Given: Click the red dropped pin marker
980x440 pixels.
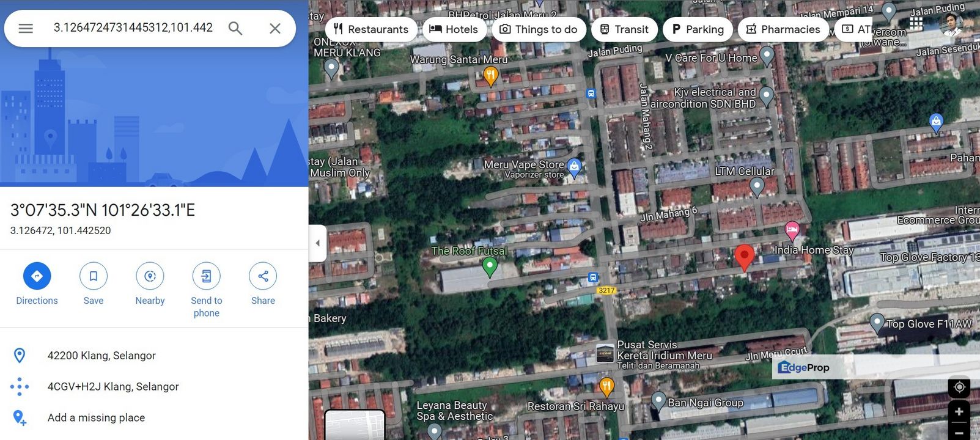Looking at the screenshot, I should pos(744,257).
